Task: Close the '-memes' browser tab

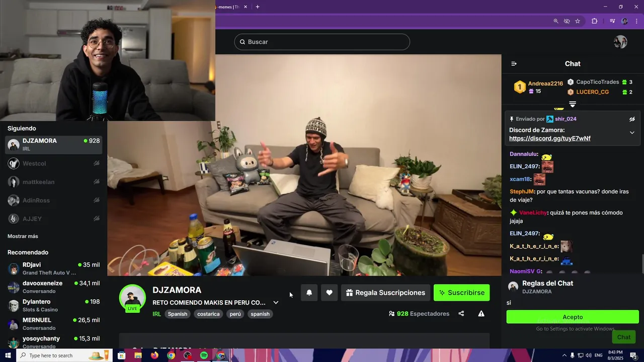Action: (246, 7)
